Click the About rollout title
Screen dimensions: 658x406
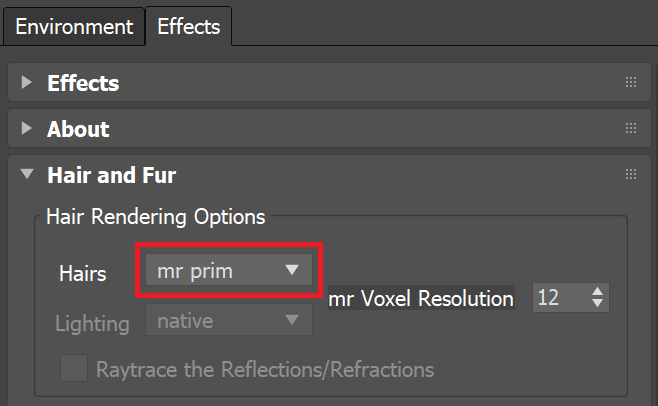(x=78, y=129)
